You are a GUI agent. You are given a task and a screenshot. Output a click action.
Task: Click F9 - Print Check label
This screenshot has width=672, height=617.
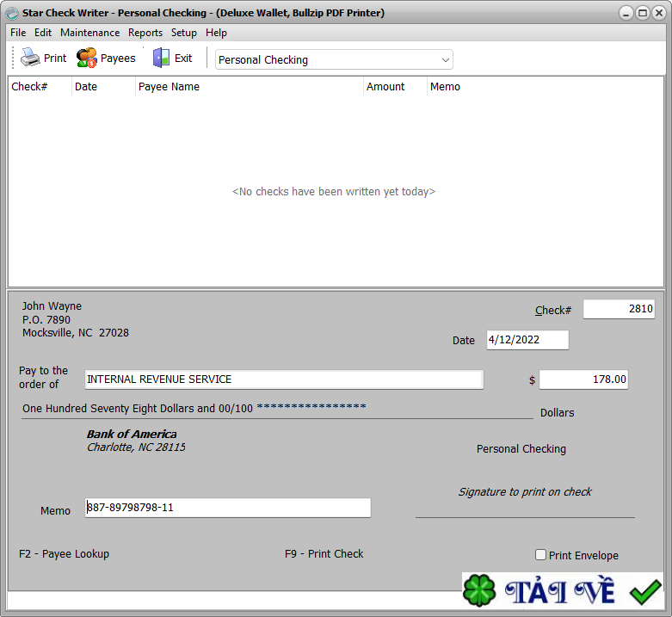click(324, 554)
